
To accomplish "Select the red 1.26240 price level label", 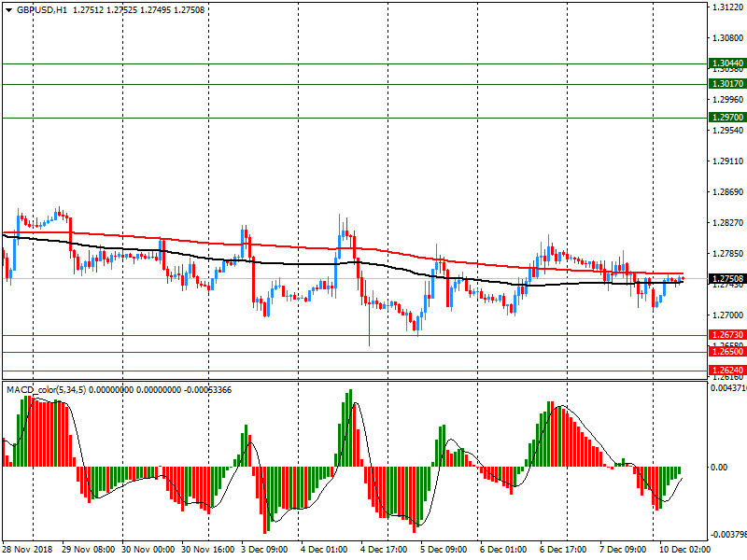I will [727, 371].
